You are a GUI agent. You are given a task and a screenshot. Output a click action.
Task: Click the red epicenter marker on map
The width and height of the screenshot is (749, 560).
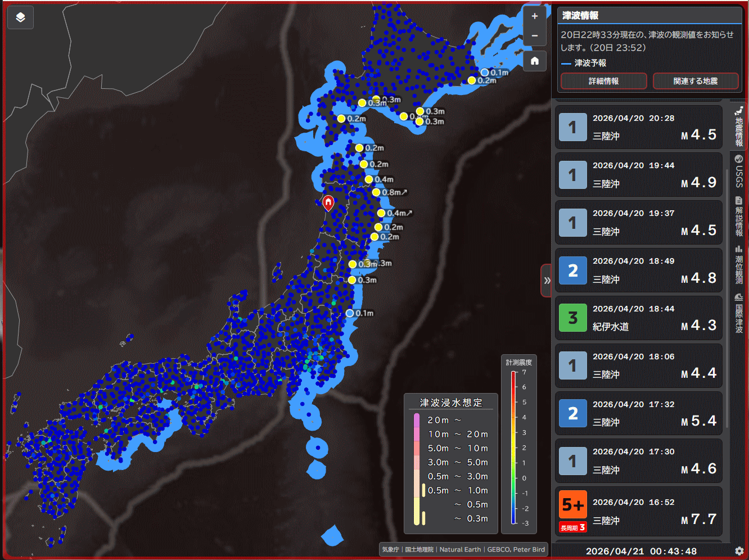pos(328,202)
